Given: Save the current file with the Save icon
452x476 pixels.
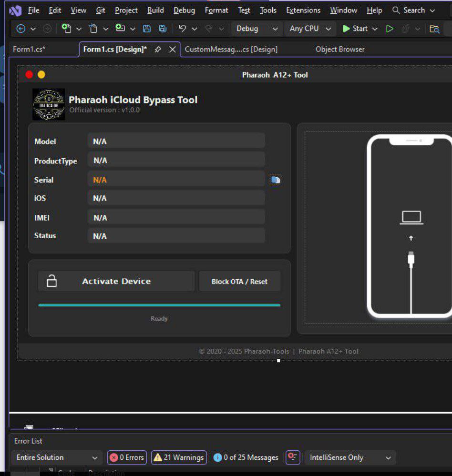Looking at the screenshot, I should 147,29.
